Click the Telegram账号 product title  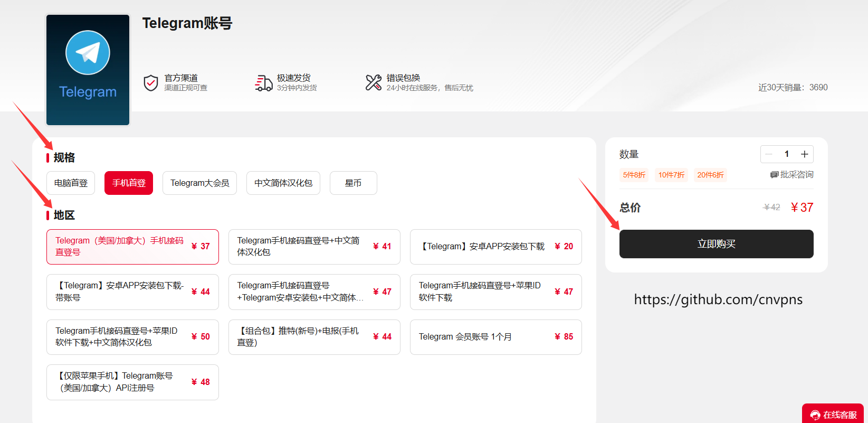pos(187,23)
